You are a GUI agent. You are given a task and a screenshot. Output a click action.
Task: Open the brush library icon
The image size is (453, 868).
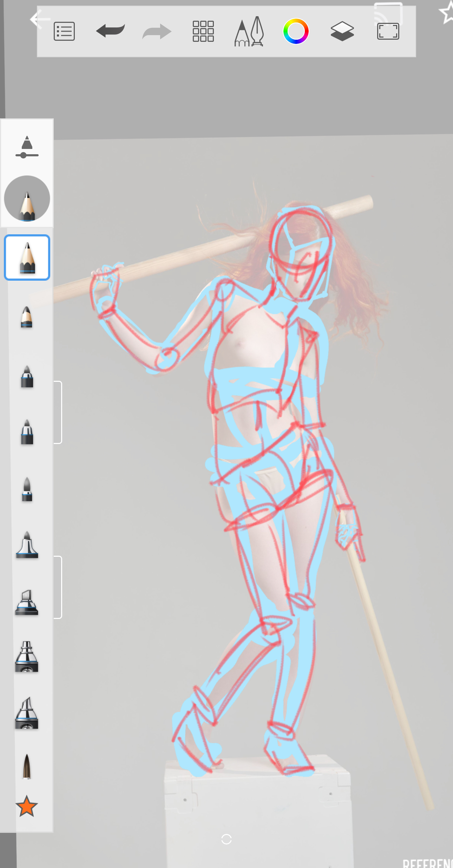point(249,31)
